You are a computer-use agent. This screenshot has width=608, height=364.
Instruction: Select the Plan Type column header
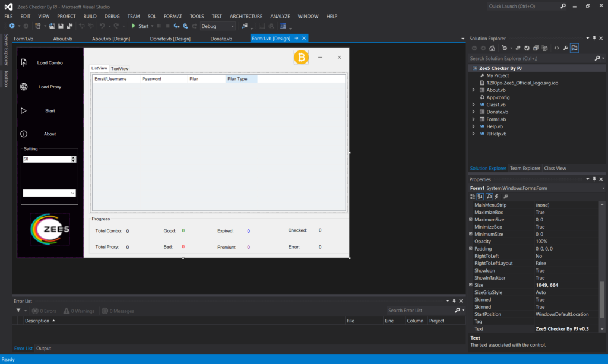point(241,79)
